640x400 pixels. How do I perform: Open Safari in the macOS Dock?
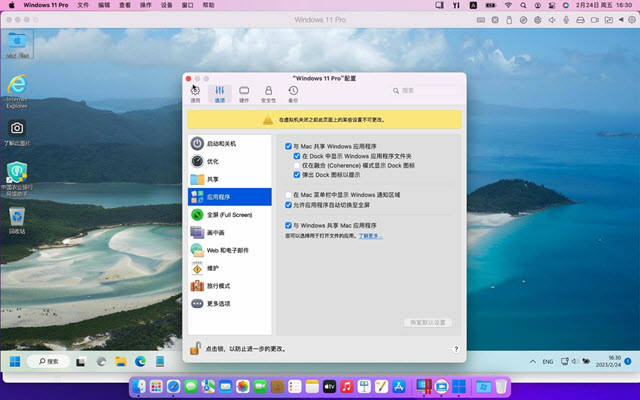(x=173, y=386)
